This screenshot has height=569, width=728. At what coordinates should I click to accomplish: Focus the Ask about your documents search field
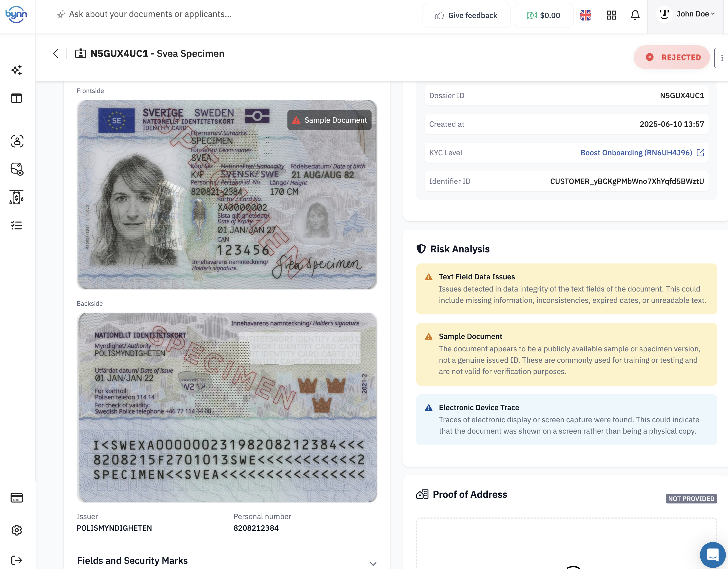click(x=150, y=14)
